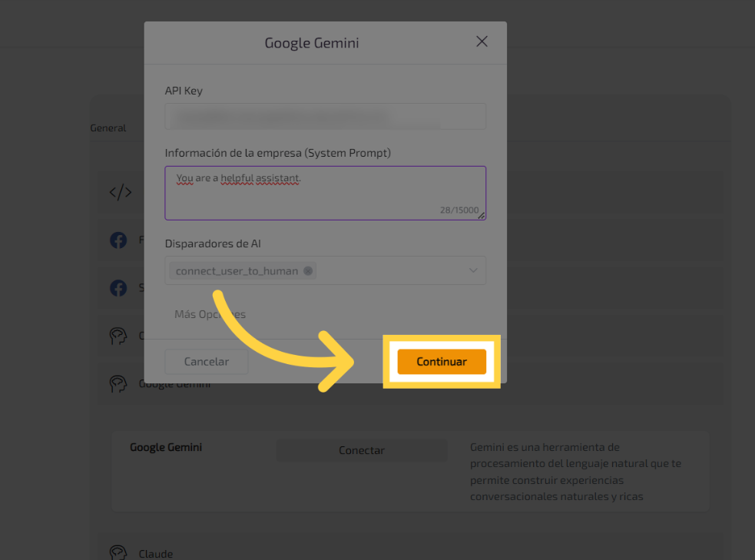
Task: Remove the connect_user_to_human trigger tag
Action: [308, 270]
